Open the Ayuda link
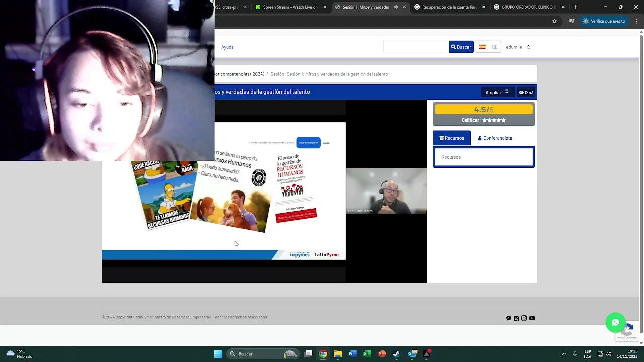Viewport: 644px width, 362px height. pos(227,47)
